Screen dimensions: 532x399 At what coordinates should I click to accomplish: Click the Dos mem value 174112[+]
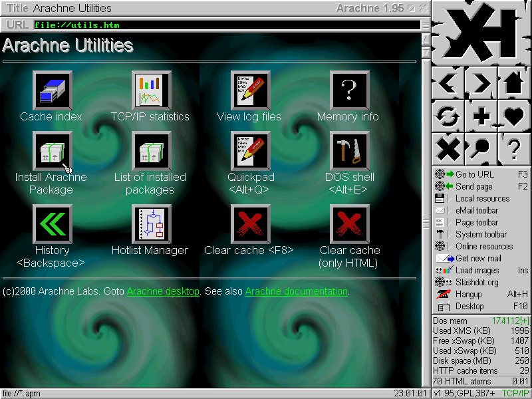510,321
